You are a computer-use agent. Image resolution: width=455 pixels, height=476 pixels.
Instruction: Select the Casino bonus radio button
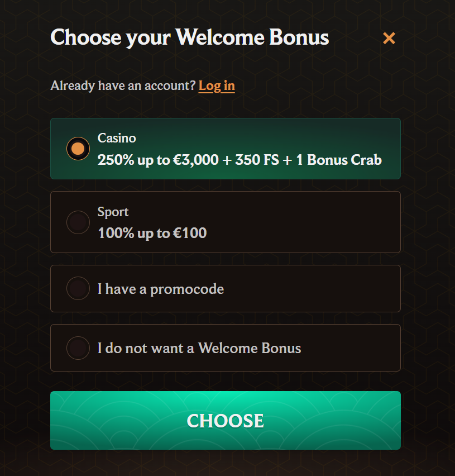coord(78,149)
